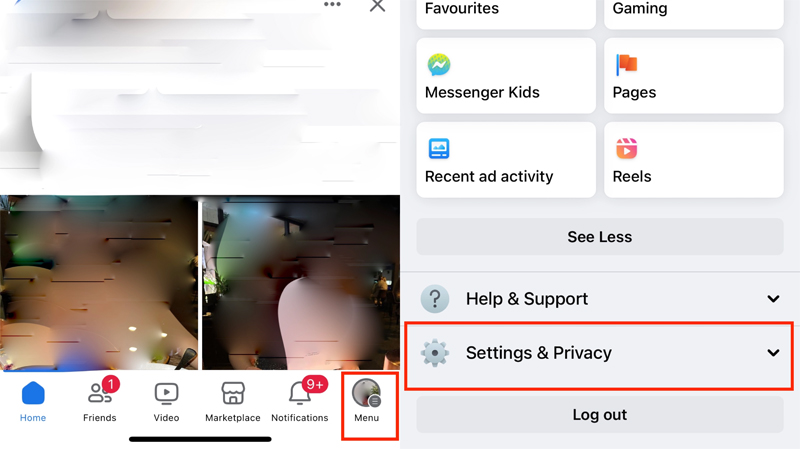Click the orange Pages flag icon
Screen dimensions: 800x449
627,64
